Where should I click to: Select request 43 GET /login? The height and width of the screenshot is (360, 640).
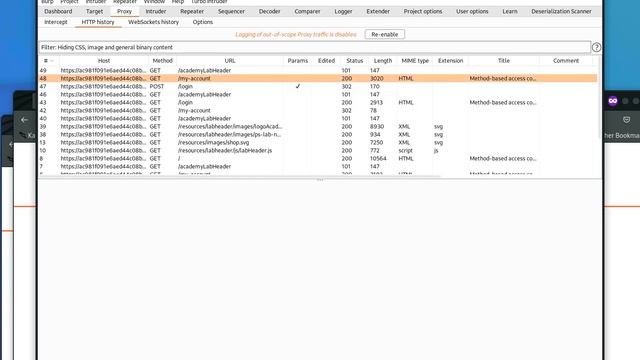318,102
